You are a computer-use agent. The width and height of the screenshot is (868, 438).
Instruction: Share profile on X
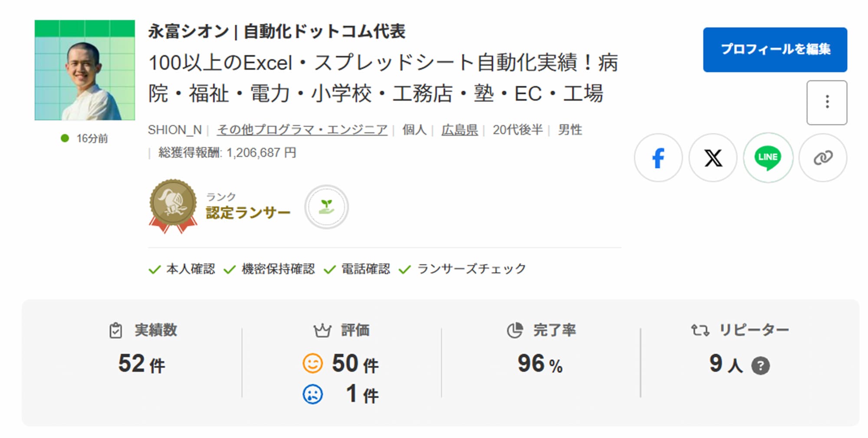(x=713, y=158)
